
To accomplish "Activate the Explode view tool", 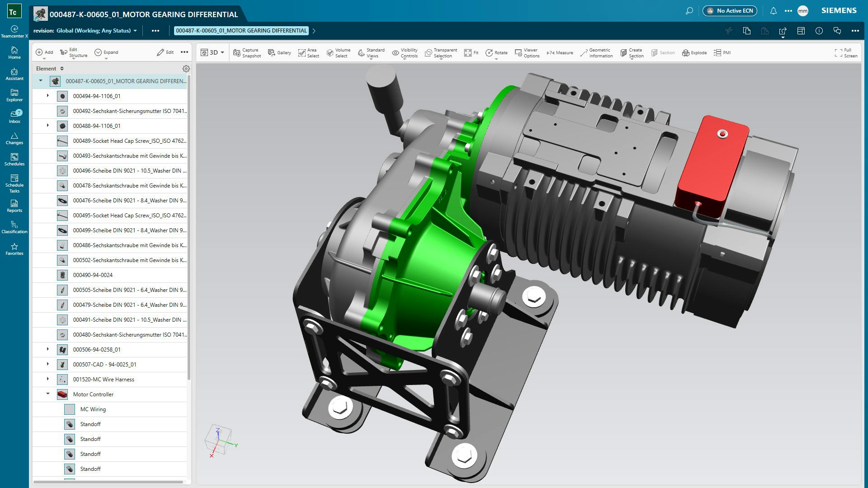I will (694, 52).
